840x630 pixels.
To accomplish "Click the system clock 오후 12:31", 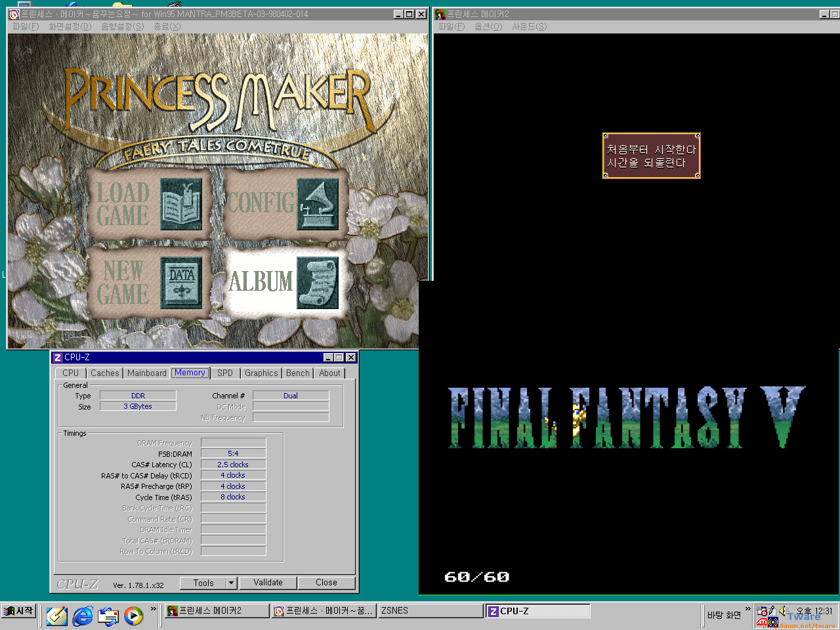I will 814,611.
